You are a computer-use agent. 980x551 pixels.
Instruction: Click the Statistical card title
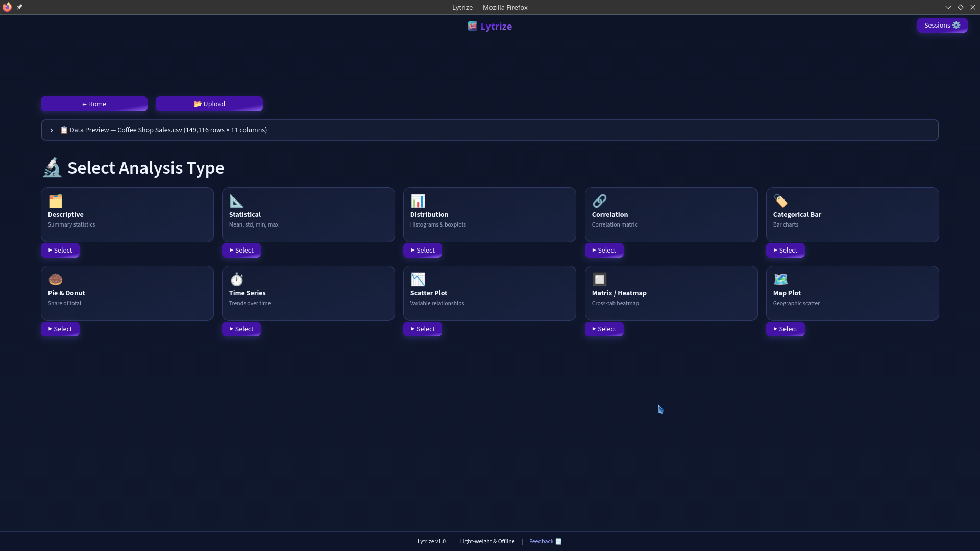click(244, 214)
